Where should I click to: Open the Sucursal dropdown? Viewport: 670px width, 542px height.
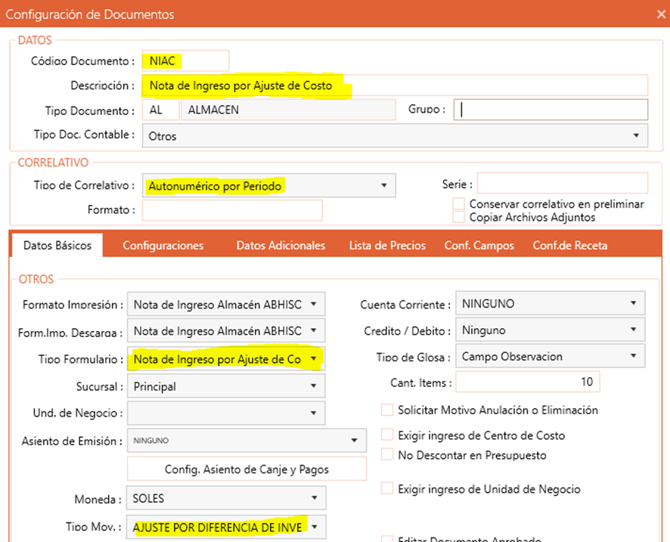314,386
